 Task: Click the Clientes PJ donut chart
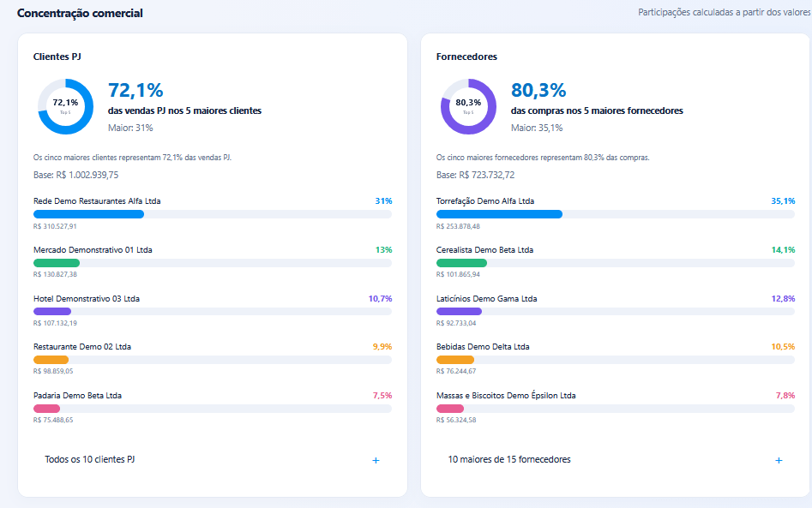tap(66, 106)
